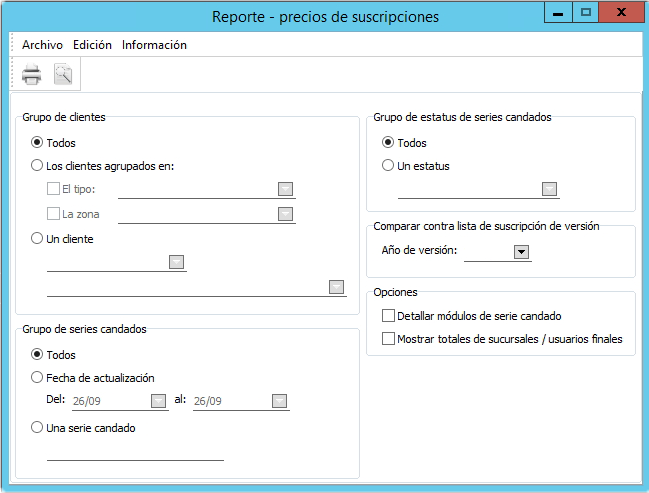Check "Mostrar totales de sucursales / usuarios finales"
Image resolution: width=649 pixels, height=493 pixels.
389,339
